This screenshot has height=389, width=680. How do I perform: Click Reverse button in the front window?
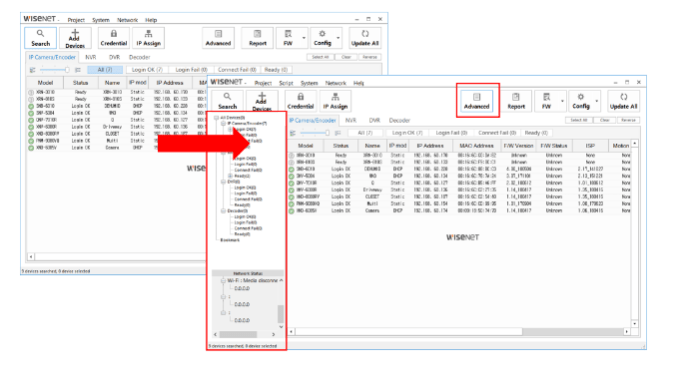tap(628, 120)
